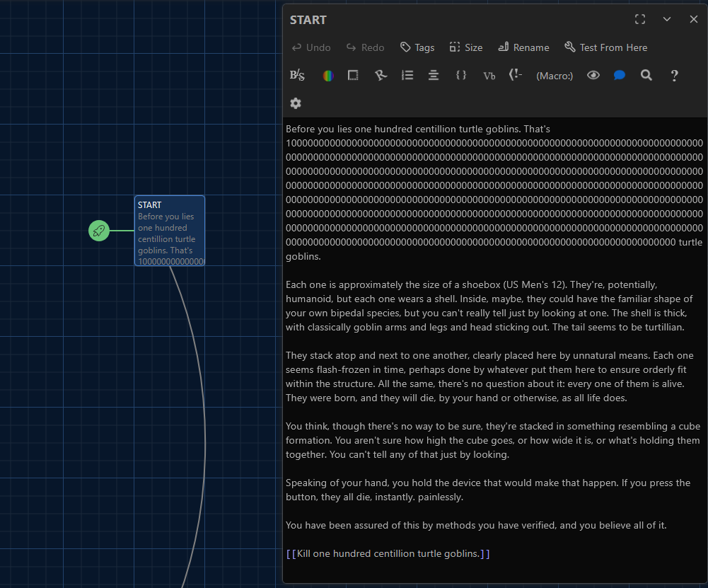708x588 pixels.
Task: Toggle the blue speech bubble tooltips
Action: [x=620, y=76]
